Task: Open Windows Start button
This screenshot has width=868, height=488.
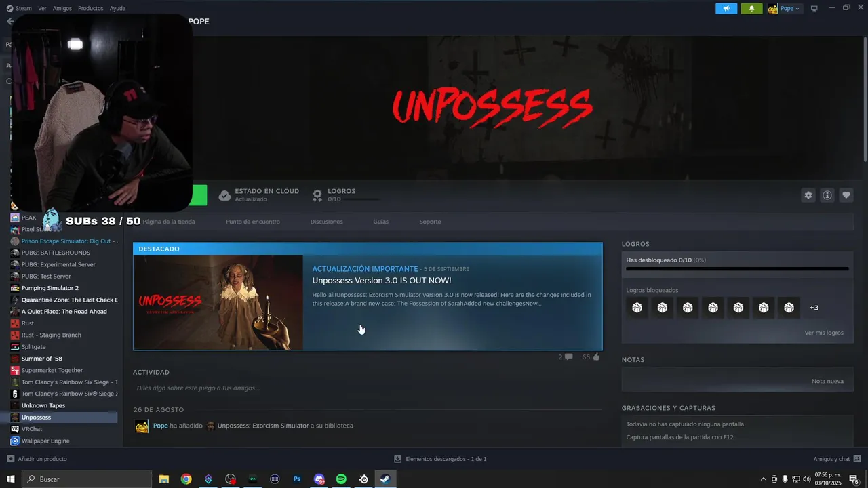Action: point(11,479)
